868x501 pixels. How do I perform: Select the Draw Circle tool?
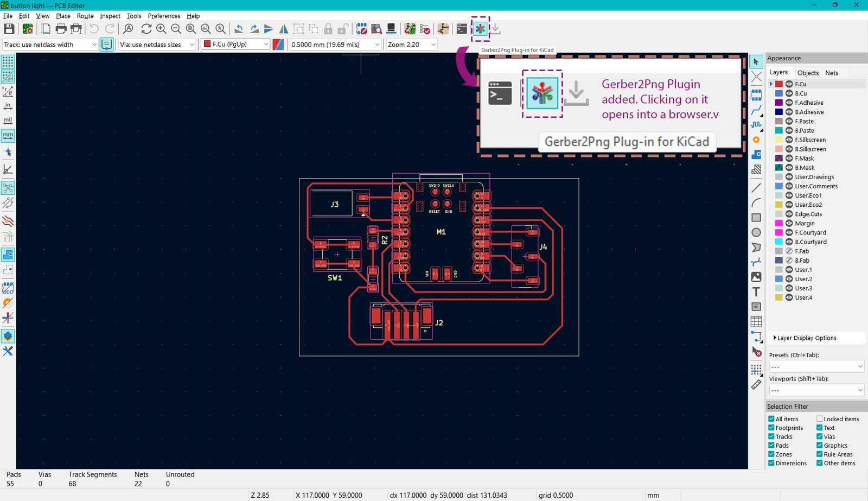tap(756, 232)
